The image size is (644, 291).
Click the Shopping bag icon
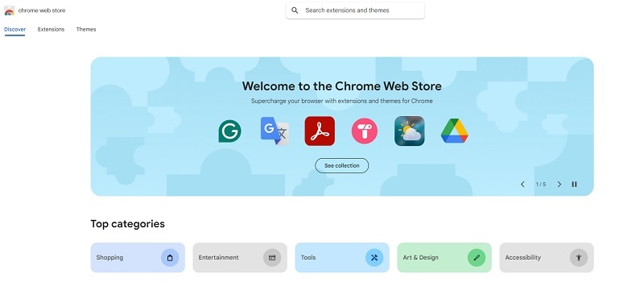click(170, 258)
